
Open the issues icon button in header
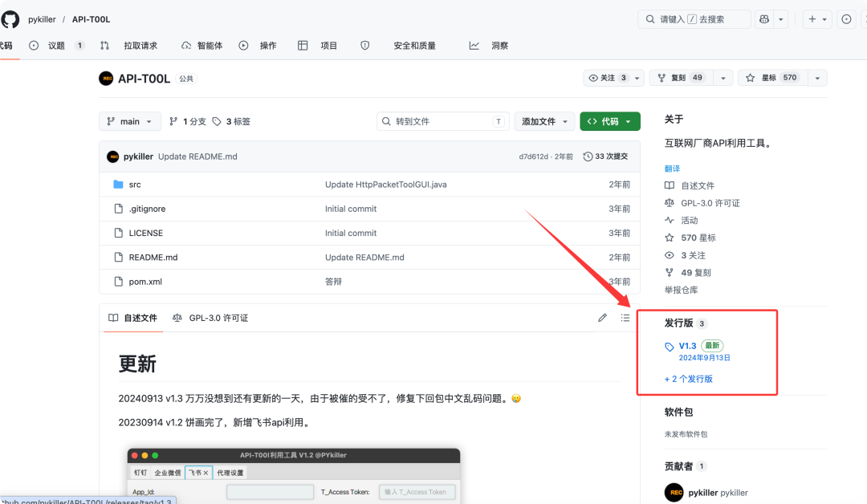tap(846, 19)
